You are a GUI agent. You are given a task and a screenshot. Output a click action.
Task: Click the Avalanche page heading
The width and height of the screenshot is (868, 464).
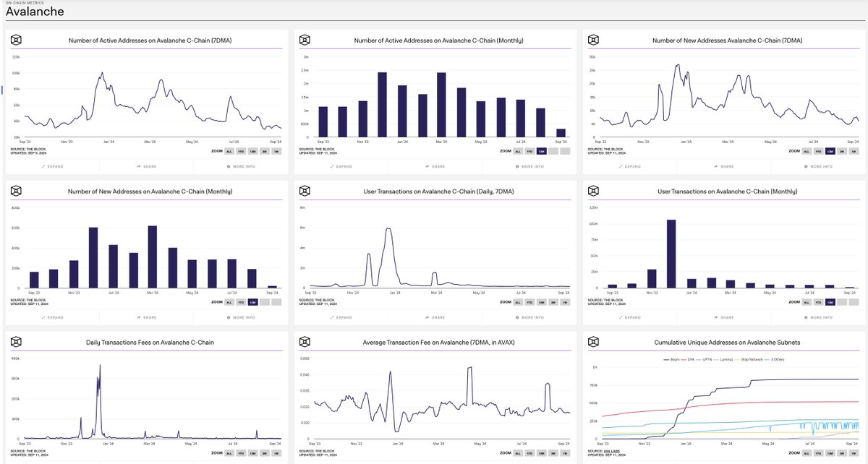[x=35, y=12]
